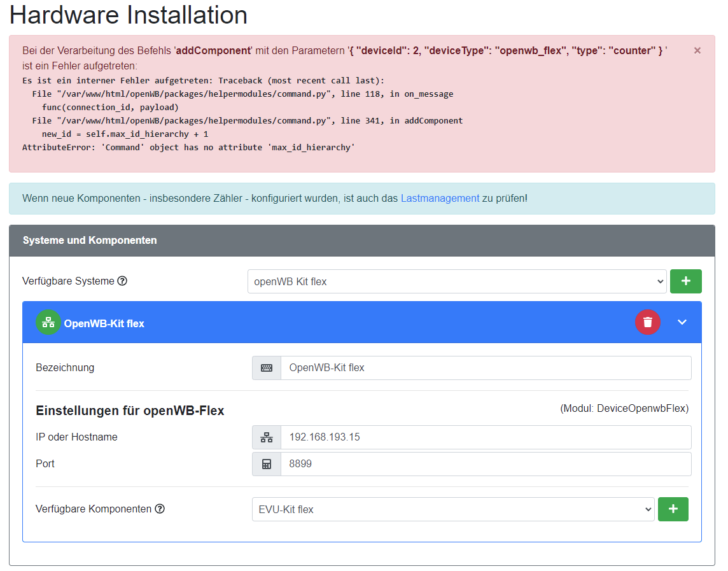728x571 pixels.
Task: Click help icon next to Verfügbare Komponenten
Action: 160,509
